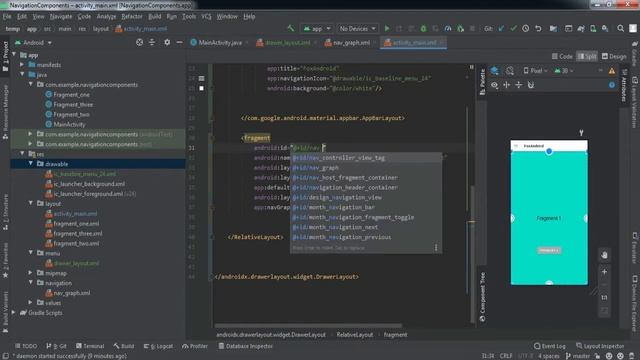Click the Make Project hammer icon

(291, 29)
